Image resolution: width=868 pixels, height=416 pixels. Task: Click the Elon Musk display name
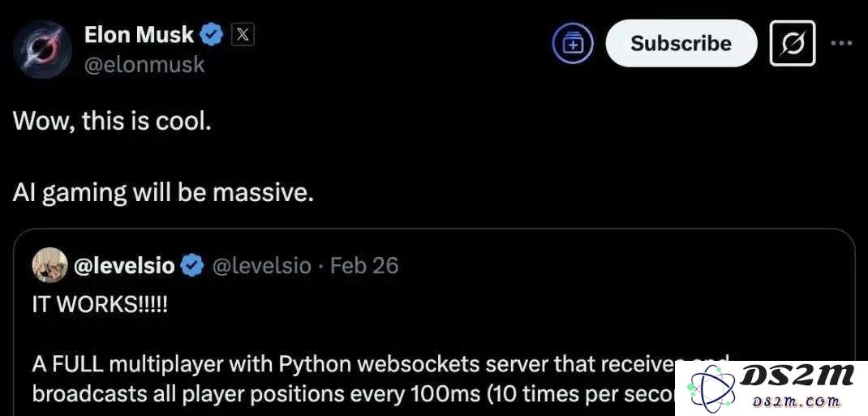tap(139, 36)
